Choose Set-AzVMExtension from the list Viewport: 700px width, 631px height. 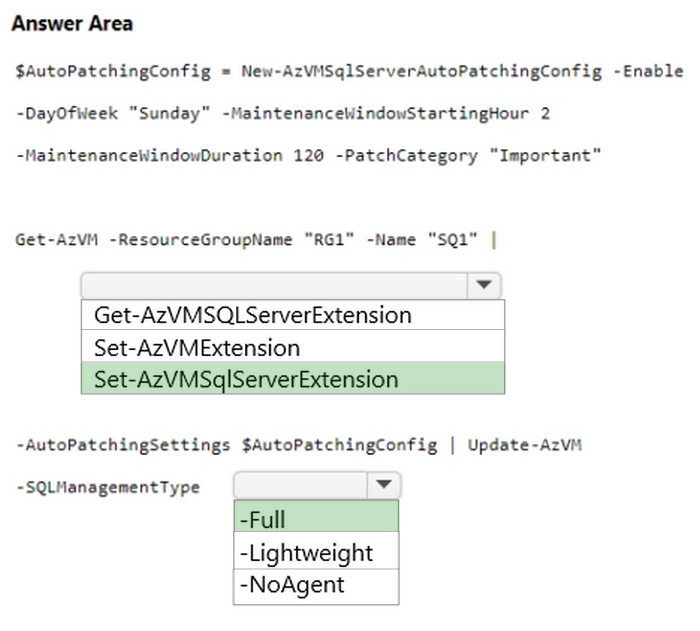197,347
